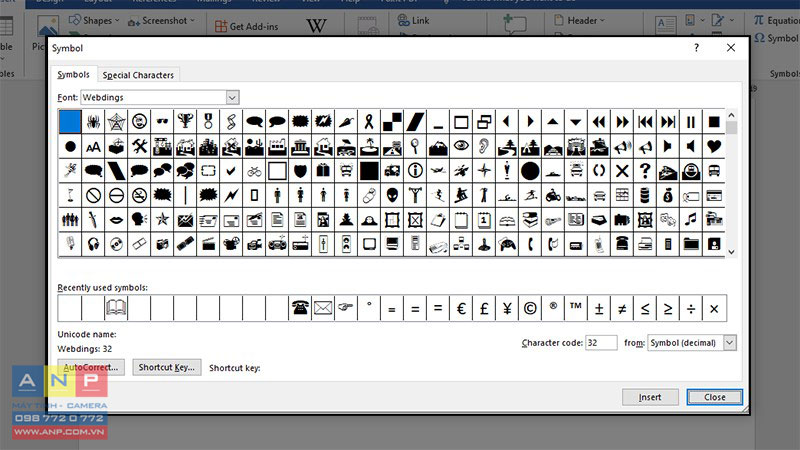Image resolution: width=800 pixels, height=450 pixels.
Task: Pick the rewind double-left arrows symbol
Action: click(599, 121)
